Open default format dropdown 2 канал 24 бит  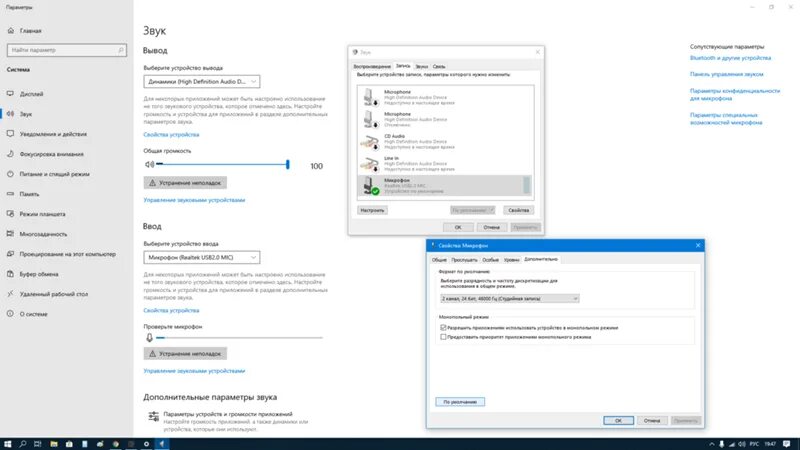pyautogui.click(x=509, y=298)
